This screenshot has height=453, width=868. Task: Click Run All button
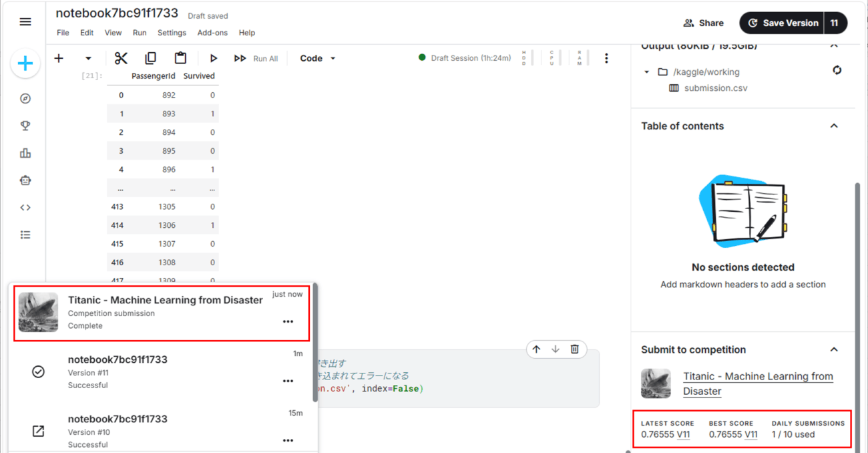click(256, 59)
